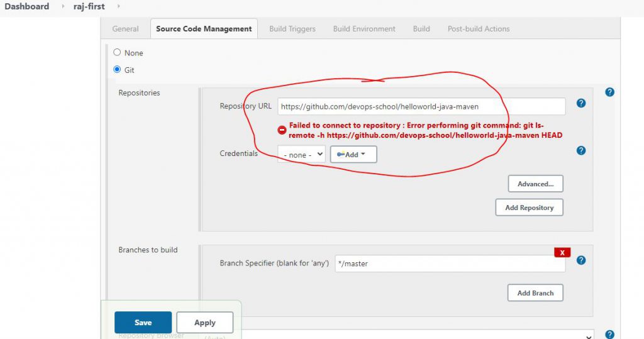The width and height of the screenshot is (644, 339).
Task: Expand the Add credentials dropdown button
Action: pos(353,154)
